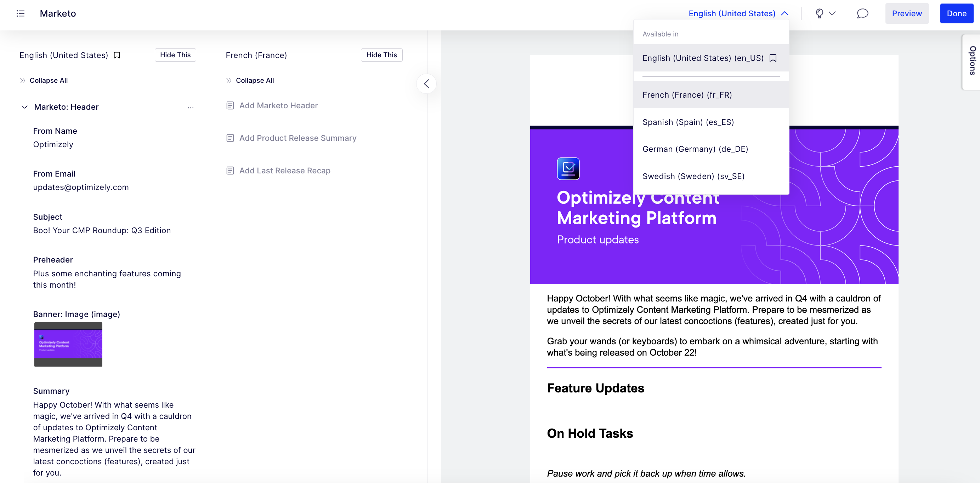Hide the English (United States) column
This screenshot has width=980, height=483.
click(175, 55)
